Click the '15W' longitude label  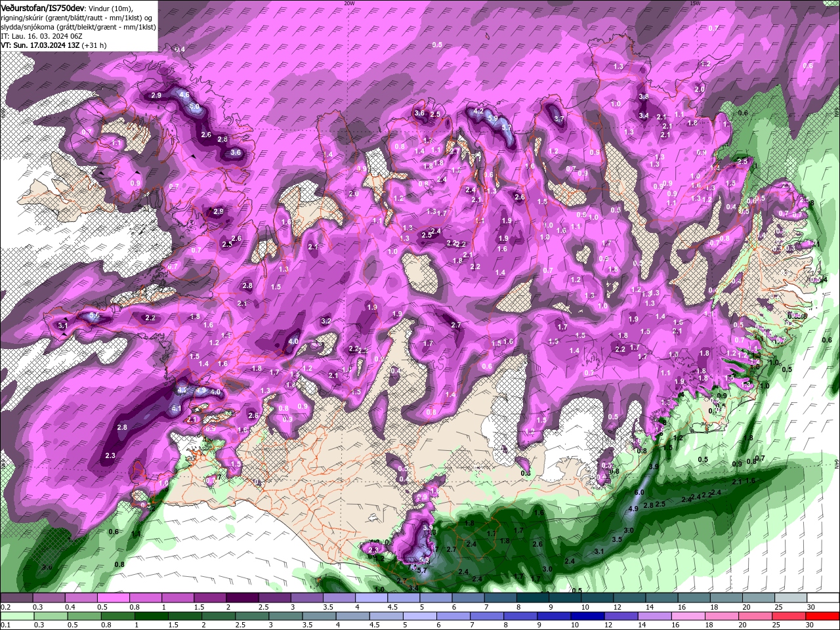tap(695, 3)
